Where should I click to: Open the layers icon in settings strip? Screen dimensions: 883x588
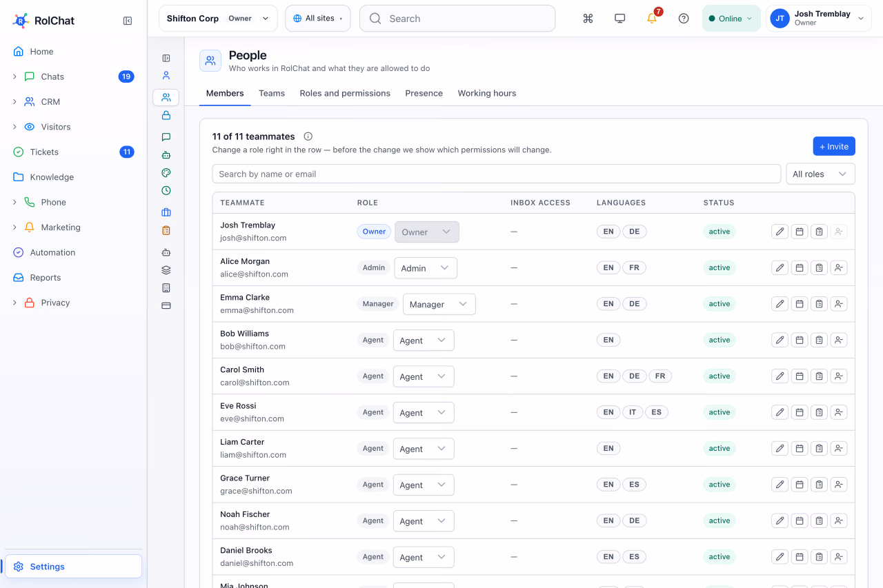click(166, 270)
